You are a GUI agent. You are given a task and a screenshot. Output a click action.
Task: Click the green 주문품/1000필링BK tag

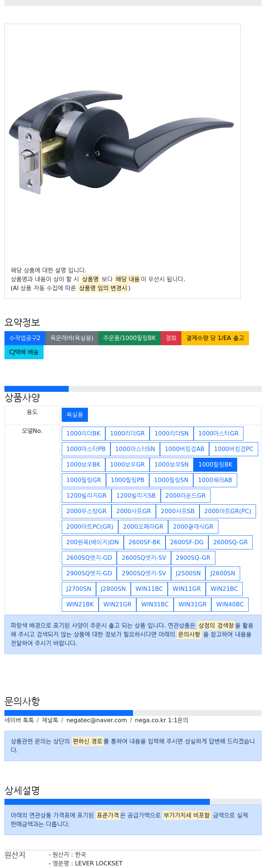tap(129, 338)
